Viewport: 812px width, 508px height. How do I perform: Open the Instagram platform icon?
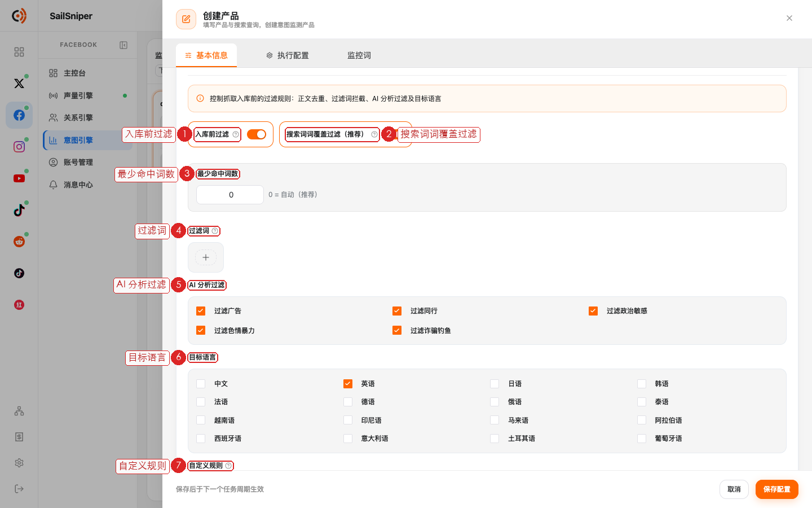point(19,147)
